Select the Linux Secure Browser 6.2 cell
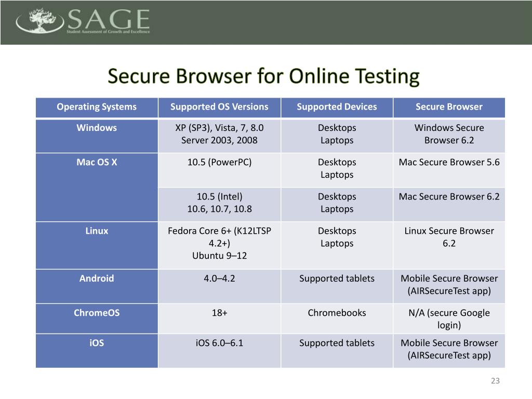 click(x=449, y=245)
